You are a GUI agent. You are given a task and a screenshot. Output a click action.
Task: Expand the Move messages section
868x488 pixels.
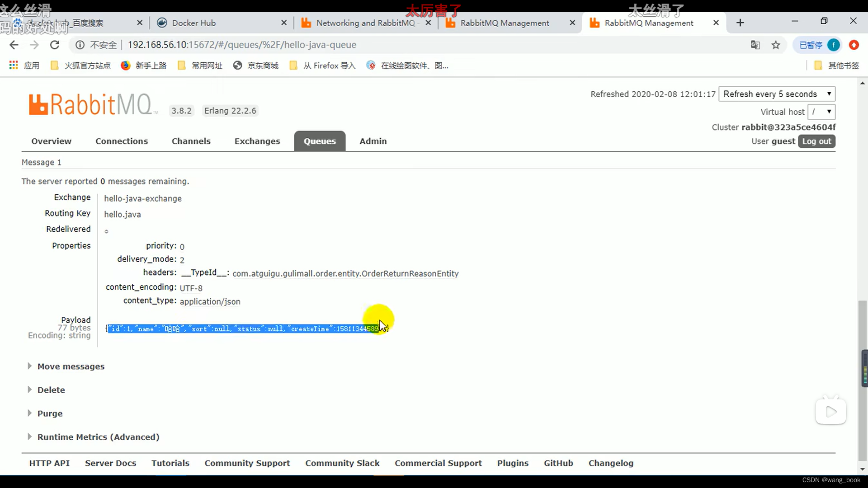pos(71,366)
